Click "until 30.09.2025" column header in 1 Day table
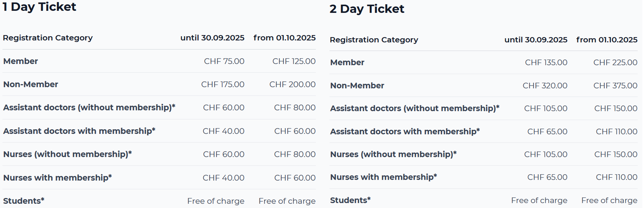This screenshot has width=644, height=208. coord(212,38)
